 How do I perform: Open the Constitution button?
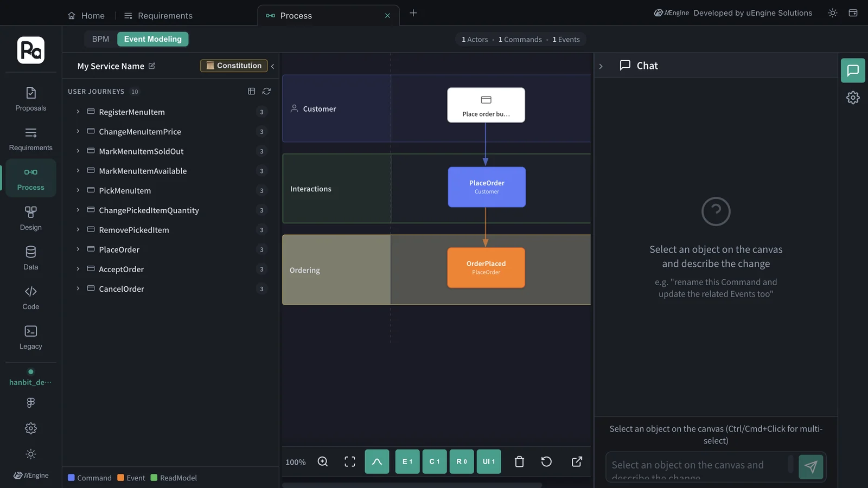[x=234, y=66]
